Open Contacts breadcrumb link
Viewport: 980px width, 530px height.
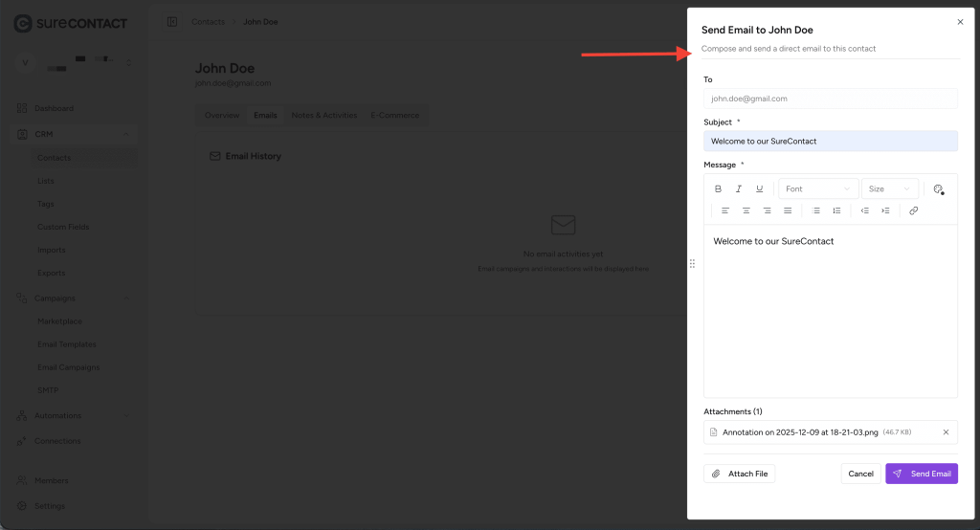[208, 22]
